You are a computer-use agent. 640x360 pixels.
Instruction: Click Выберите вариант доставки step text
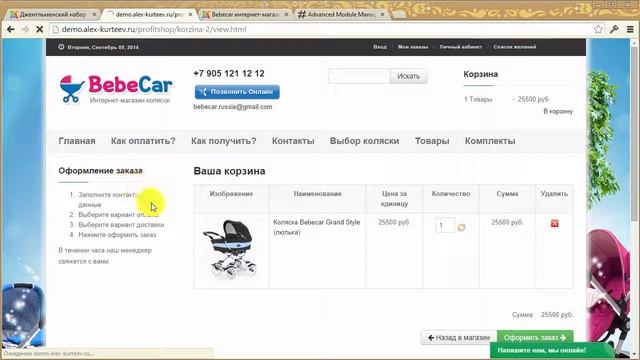coord(121,224)
